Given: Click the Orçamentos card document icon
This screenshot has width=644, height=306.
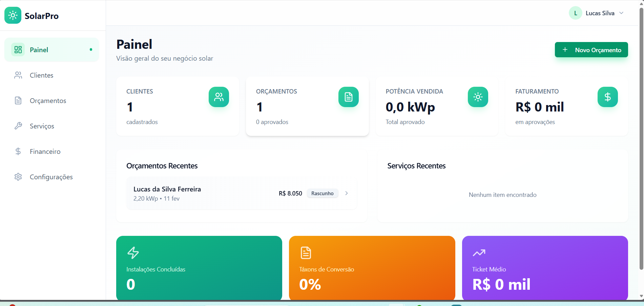Looking at the screenshot, I should [x=349, y=97].
